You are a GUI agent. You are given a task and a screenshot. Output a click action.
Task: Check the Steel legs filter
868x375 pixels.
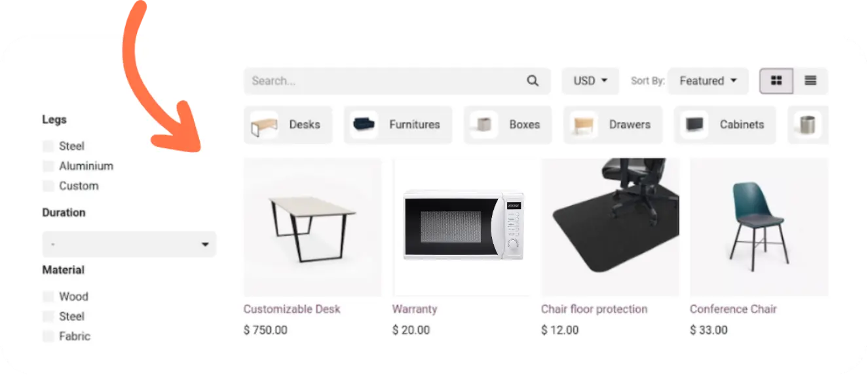(48, 146)
